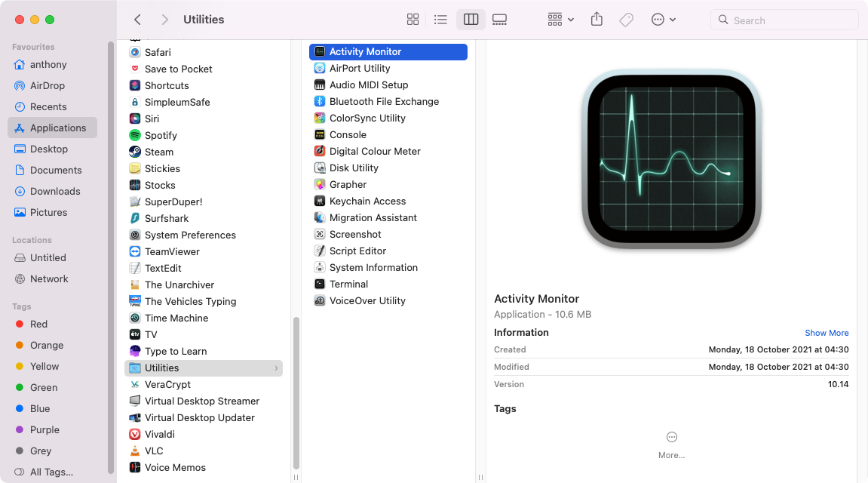Select the Terminal icon

tap(320, 285)
